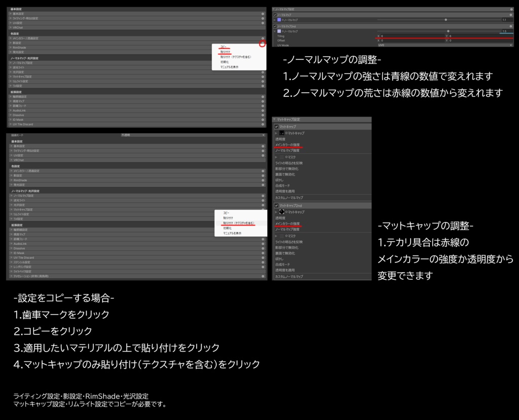The image size is (519, 420).
Task: Click the ノーマルマップ strength slider handle
Action: click(445, 20)
